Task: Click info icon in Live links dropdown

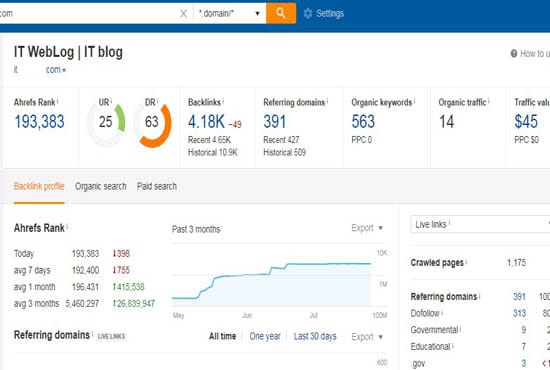Action: click(449, 222)
